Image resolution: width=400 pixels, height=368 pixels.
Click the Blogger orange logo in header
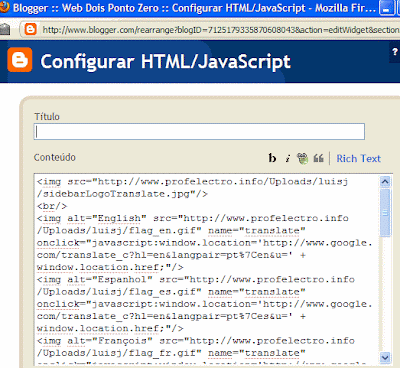tap(20, 60)
